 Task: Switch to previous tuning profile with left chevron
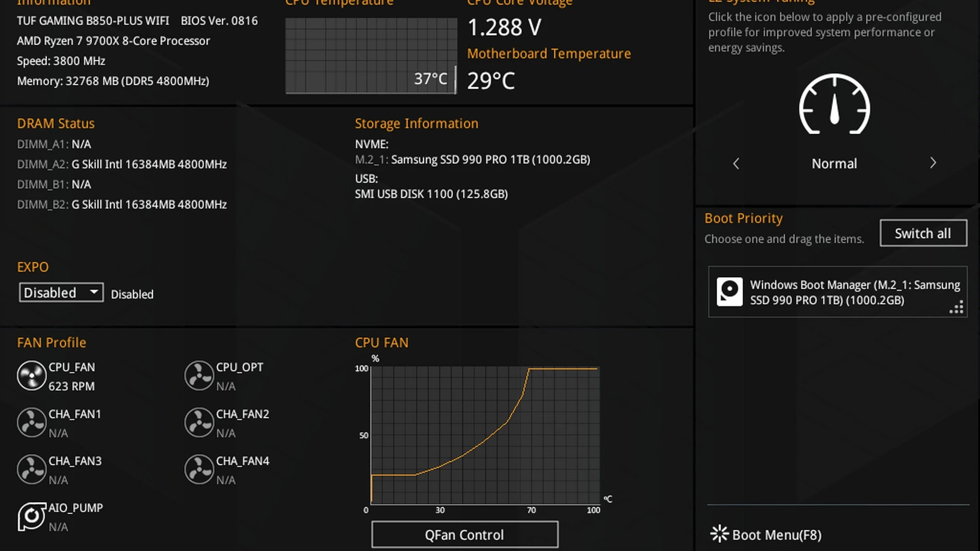click(736, 163)
